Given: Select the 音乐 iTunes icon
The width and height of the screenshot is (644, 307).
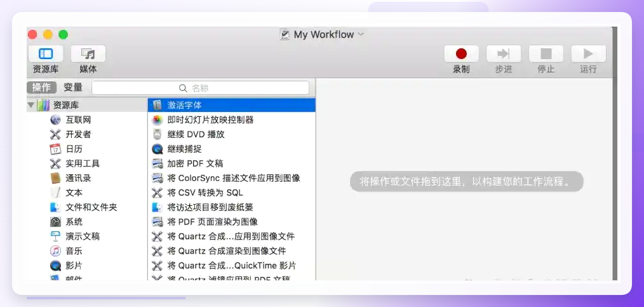Looking at the screenshot, I should point(55,250).
